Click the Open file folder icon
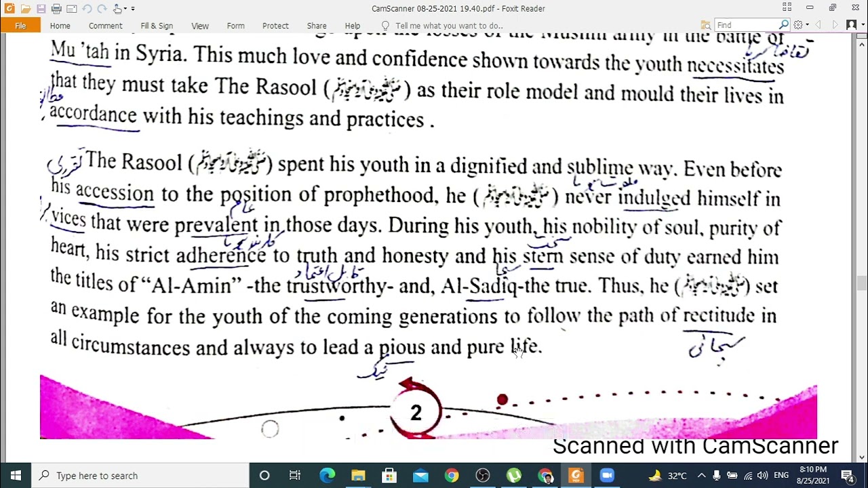Screen dimensions: 868x488 tap(26, 9)
